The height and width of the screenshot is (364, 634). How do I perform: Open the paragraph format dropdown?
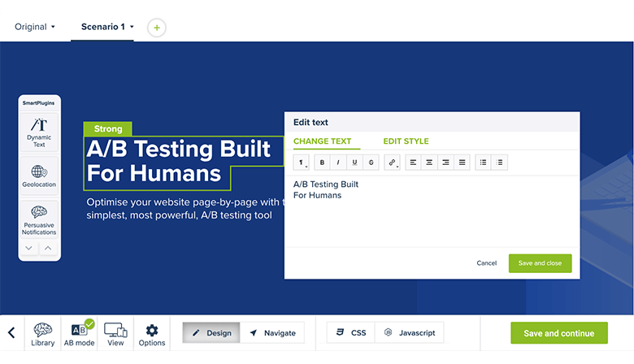tap(302, 162)
